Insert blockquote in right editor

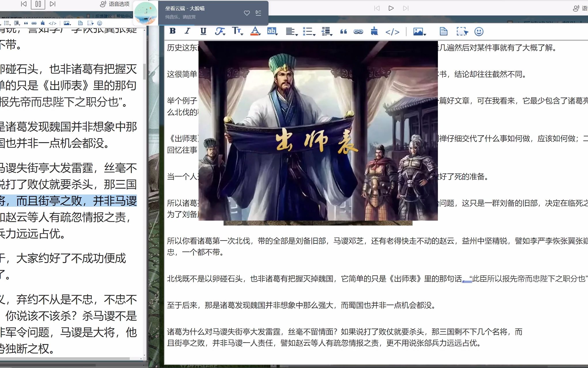point(343,31)
